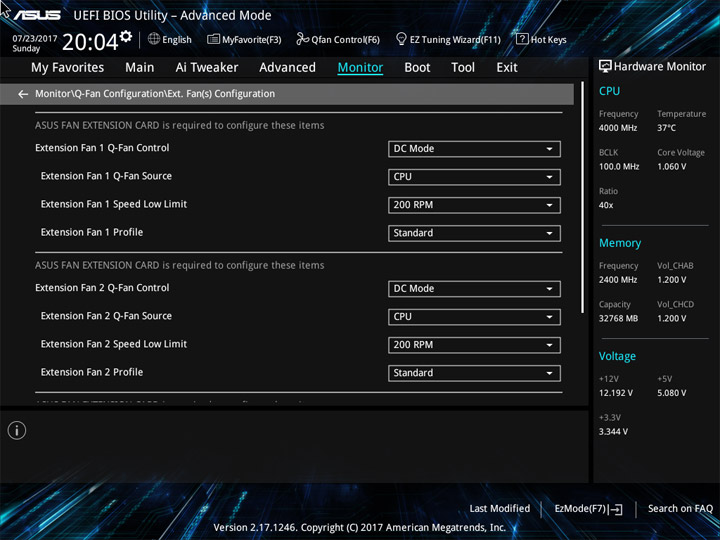The height and width of the screenshot is (540, 720).
Task: Launch EZ Tuning Wizard(F11)
Action: coord(448,39)
